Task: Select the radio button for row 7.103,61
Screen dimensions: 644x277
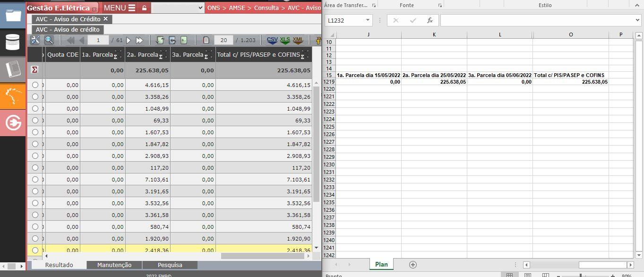Action: click(35, 180)
